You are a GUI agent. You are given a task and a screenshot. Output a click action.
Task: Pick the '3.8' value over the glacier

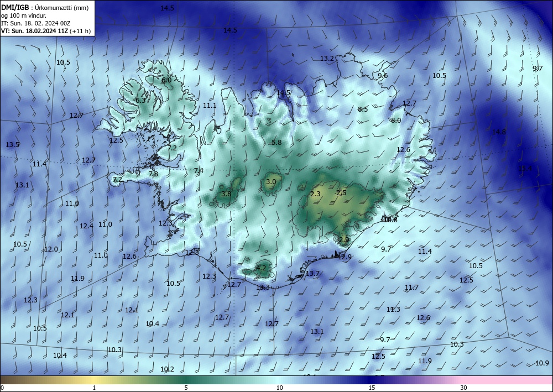(226, 194)
